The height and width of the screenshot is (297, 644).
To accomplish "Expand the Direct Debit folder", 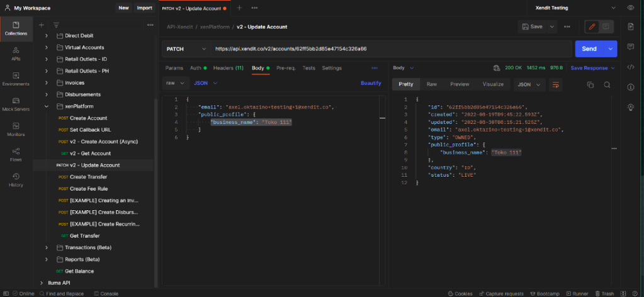I will pos(46,36).
